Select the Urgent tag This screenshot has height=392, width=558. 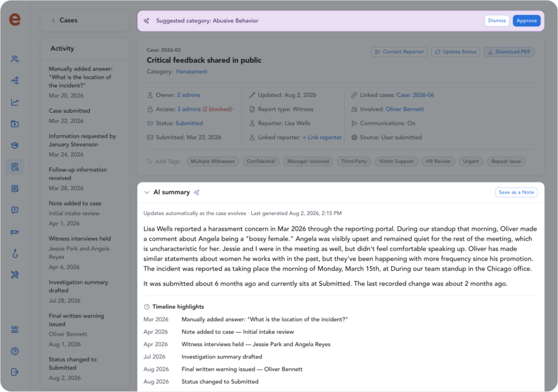(x=471, y=161)
